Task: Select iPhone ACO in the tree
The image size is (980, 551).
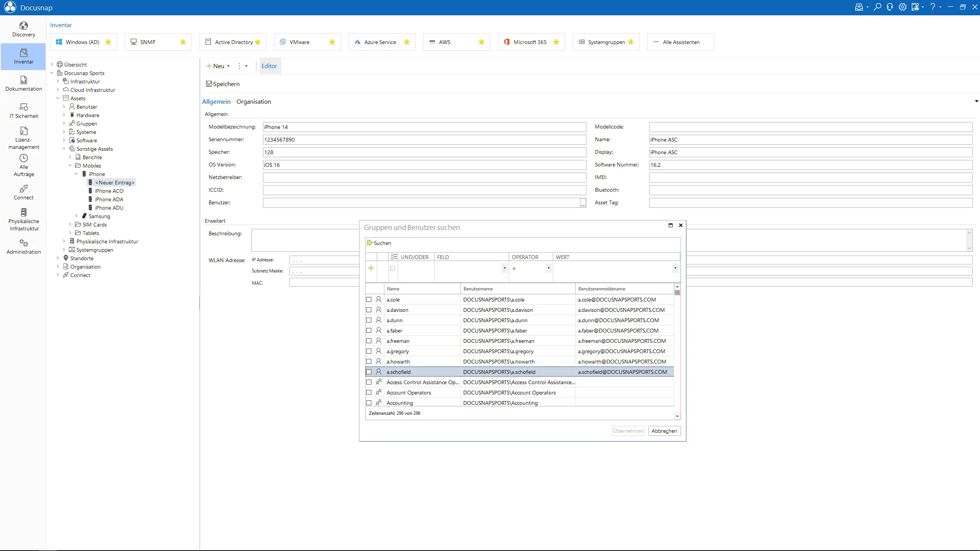Action: tap(109, 191)
